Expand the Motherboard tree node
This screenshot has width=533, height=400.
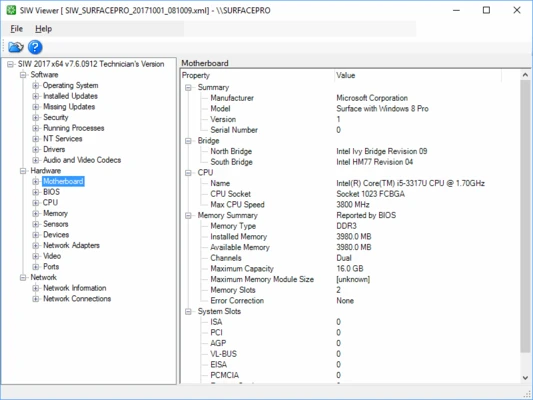click(x=36, y=181)
